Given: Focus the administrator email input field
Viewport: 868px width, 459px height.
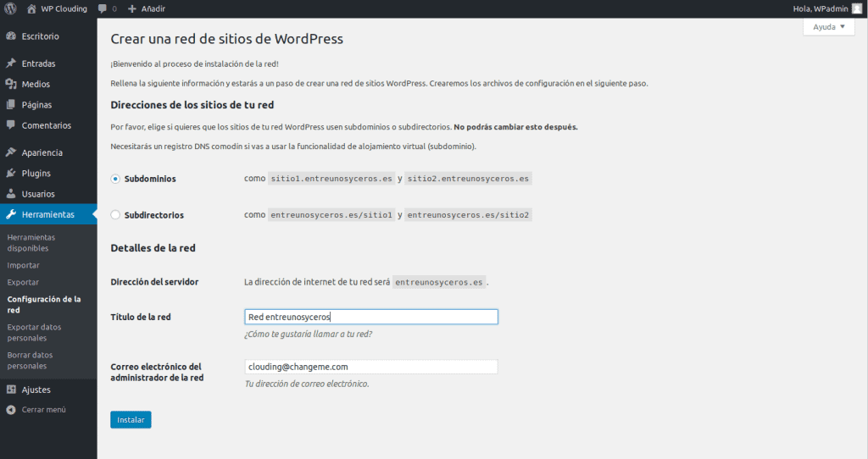Looking at the screenshot, I should [x=371, y=367].
